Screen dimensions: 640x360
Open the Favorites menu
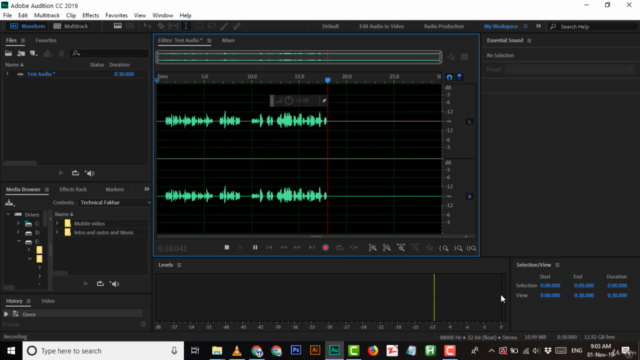[116, 16]
